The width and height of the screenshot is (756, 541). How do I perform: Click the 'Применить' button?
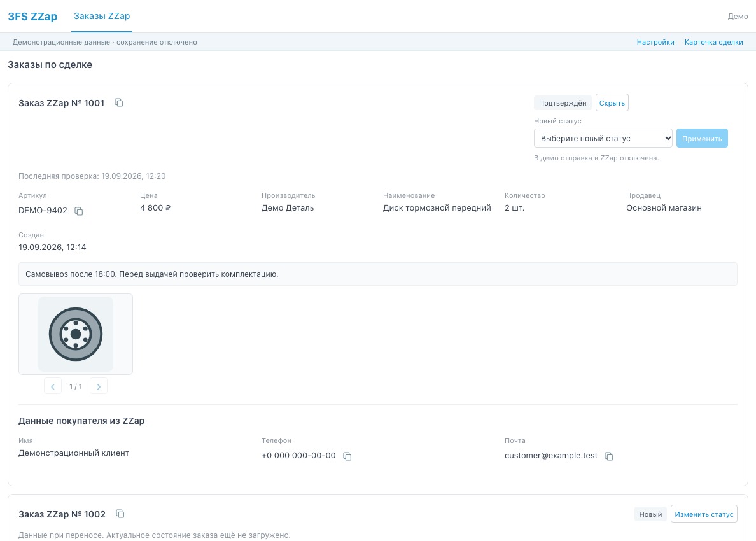[702, 138]
